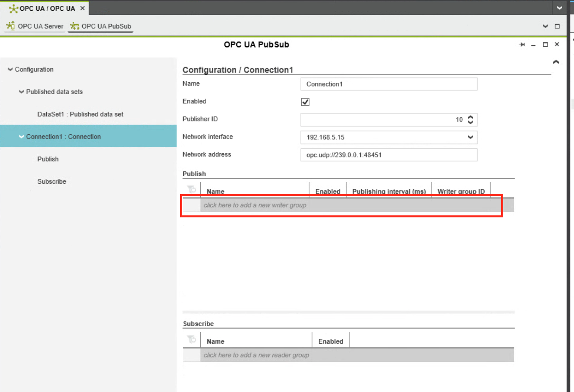
Task: Click the filter icon in Subscribe table
Action: 192,340
